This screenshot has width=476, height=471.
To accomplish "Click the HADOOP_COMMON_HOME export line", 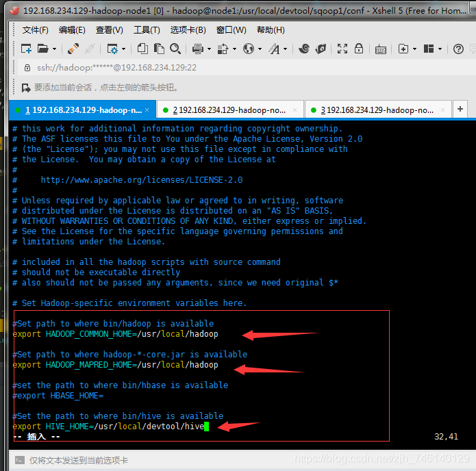I will [x=115, y=334].
